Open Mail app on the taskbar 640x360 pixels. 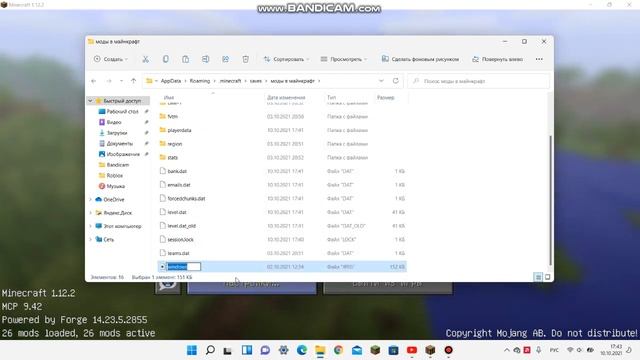(357, 350)
